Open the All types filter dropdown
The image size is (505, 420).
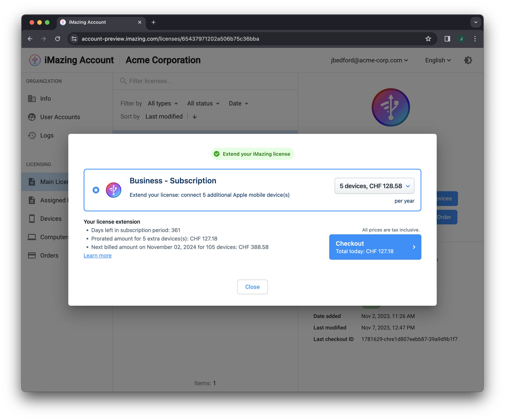[x=163, y=103]
